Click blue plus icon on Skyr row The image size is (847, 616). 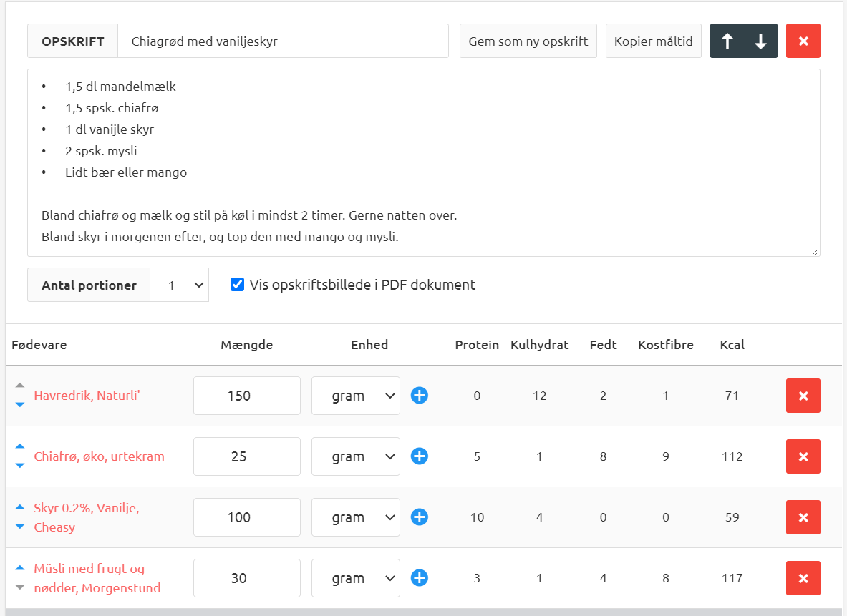point(420,517)
